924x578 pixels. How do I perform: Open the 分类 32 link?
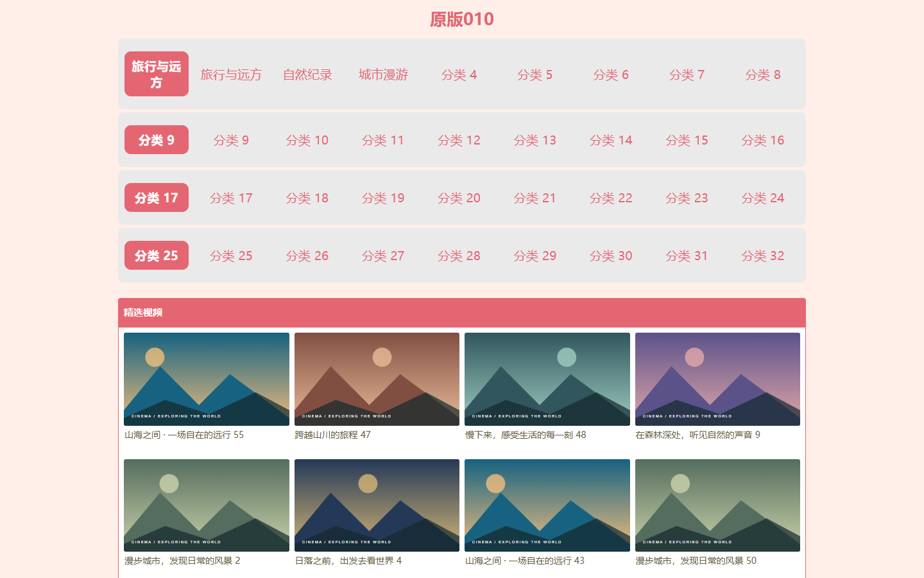pyautogui.click(x=763, y=256)
